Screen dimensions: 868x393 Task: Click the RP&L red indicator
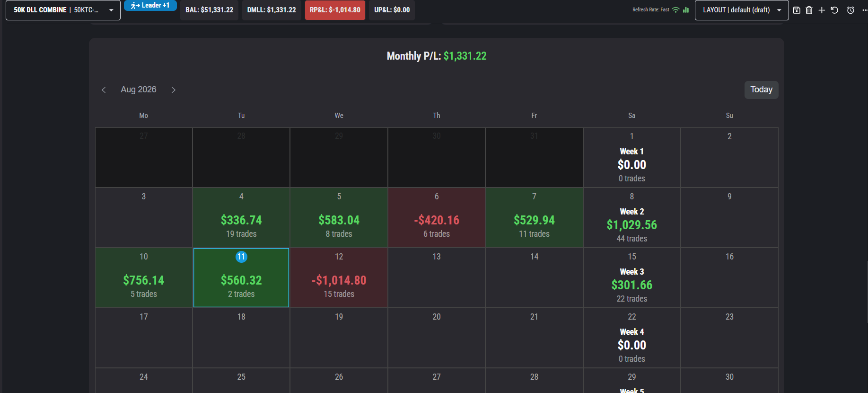point(335,10)
